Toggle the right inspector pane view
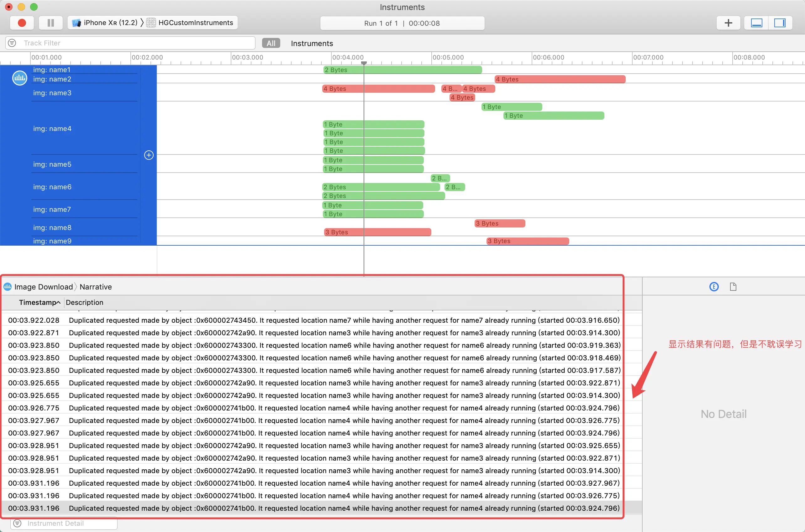This screenshot has width=805, height=532. [780, 23]
